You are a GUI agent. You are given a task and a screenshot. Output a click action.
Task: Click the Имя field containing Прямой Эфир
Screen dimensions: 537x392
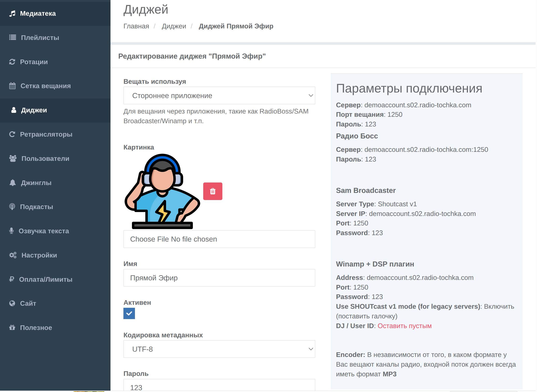[219, 278]
